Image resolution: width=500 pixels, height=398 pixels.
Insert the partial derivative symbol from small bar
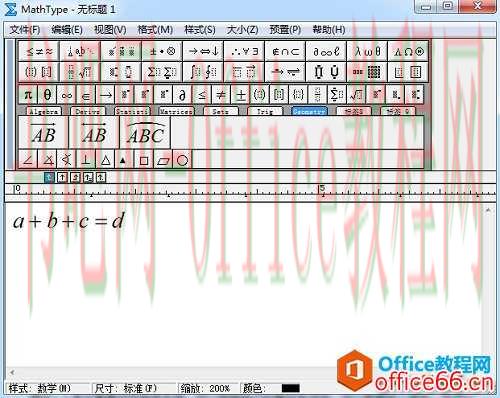tap(182, 95)
